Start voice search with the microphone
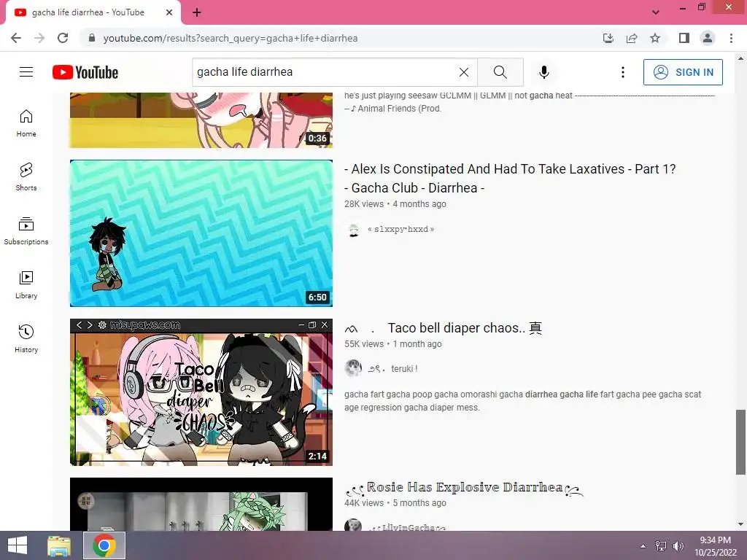The width and height of the screenshot is (747, 560). click(x=543, y=72)
